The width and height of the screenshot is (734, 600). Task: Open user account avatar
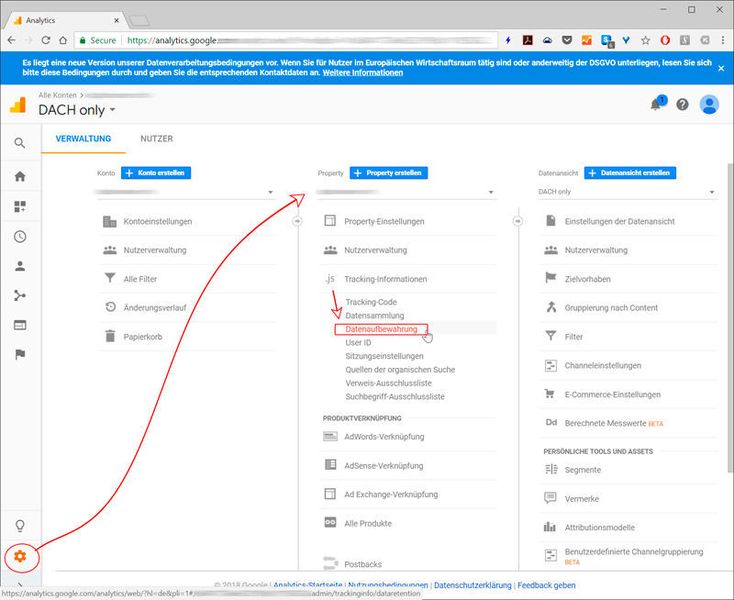click(x=709, y=104)
